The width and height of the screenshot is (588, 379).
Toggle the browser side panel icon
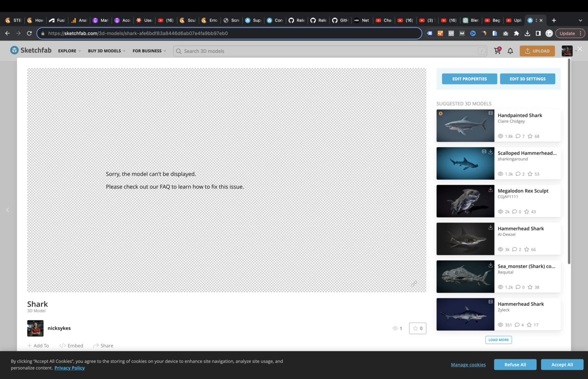[538, 33]
